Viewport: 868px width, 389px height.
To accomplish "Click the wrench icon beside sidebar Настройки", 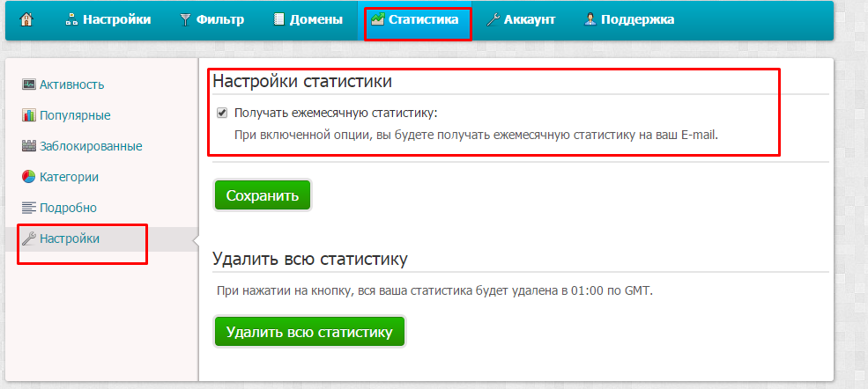I will (29, 239).
